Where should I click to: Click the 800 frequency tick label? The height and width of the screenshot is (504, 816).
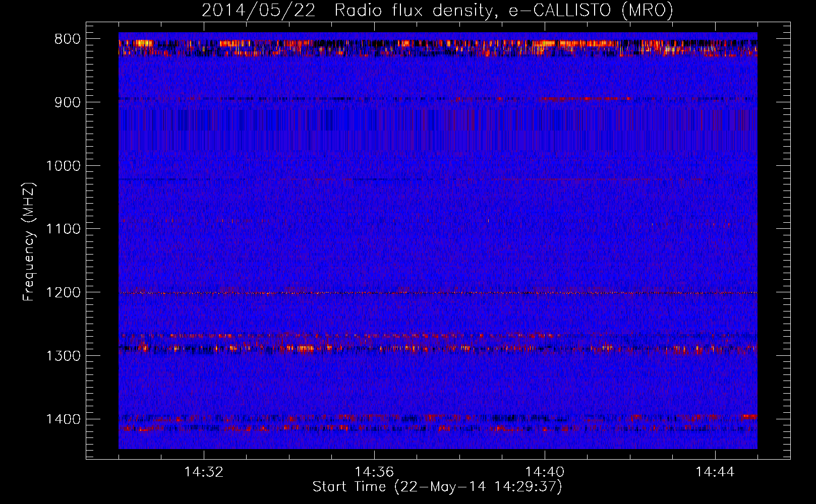[68, 39]
